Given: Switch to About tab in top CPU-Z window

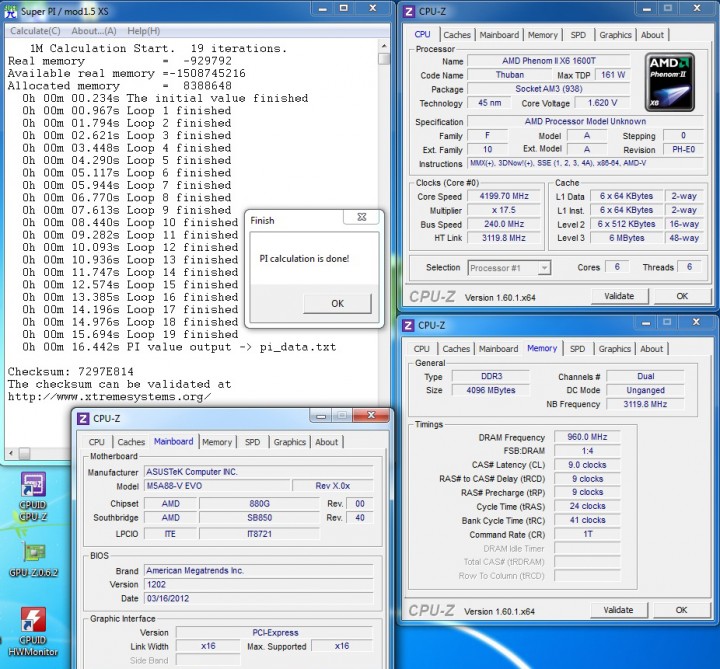Looking at the screenshot, I should click(652, 35).
